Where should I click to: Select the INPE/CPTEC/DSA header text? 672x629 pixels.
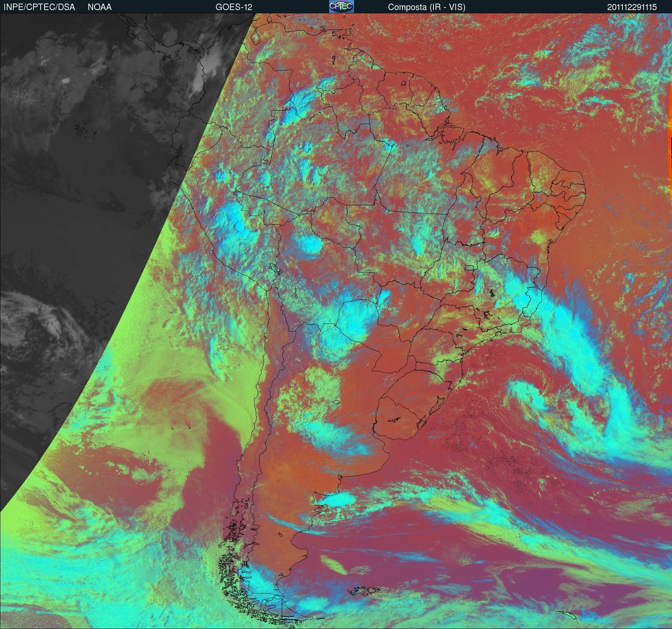coord(39,7)
